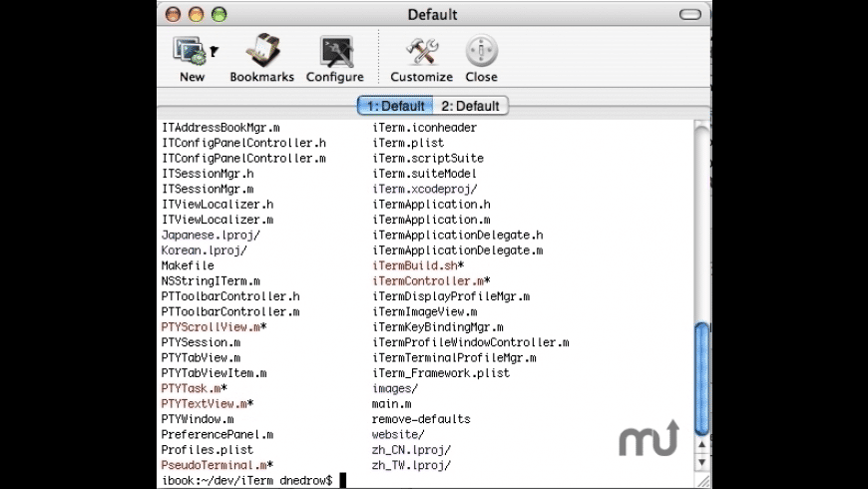Click the Makefile entry
Image resolution: width=868 pixels, height=489 pixels.
188,265
